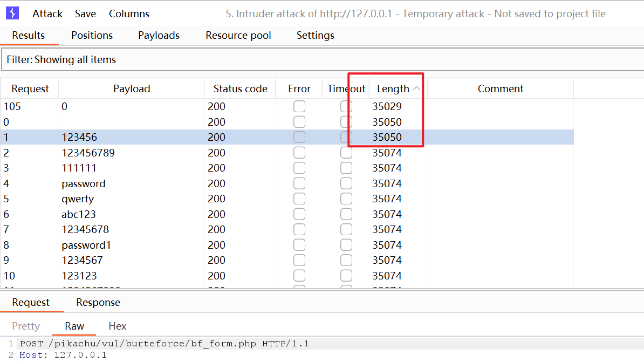
Task: Open the Save menu
Action: pos(85,14)
